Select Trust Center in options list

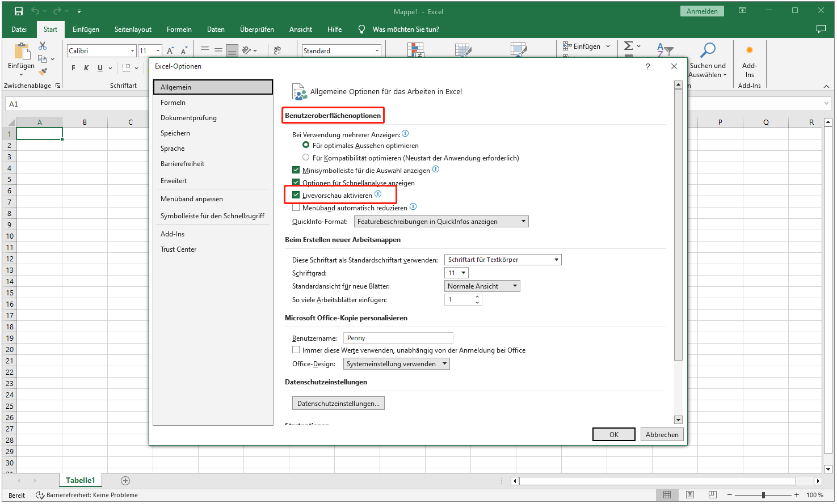point(213,249)
